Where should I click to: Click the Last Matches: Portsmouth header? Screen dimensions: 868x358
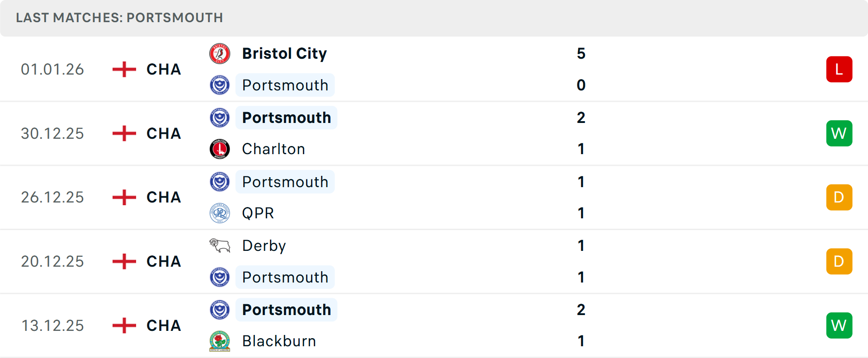click(119, 18)
